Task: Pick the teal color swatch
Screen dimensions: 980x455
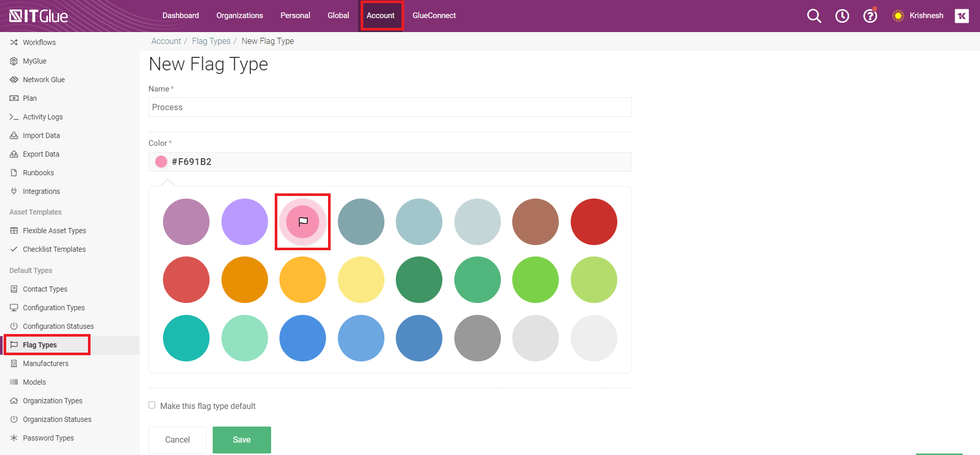Action: tap(186, 338)
